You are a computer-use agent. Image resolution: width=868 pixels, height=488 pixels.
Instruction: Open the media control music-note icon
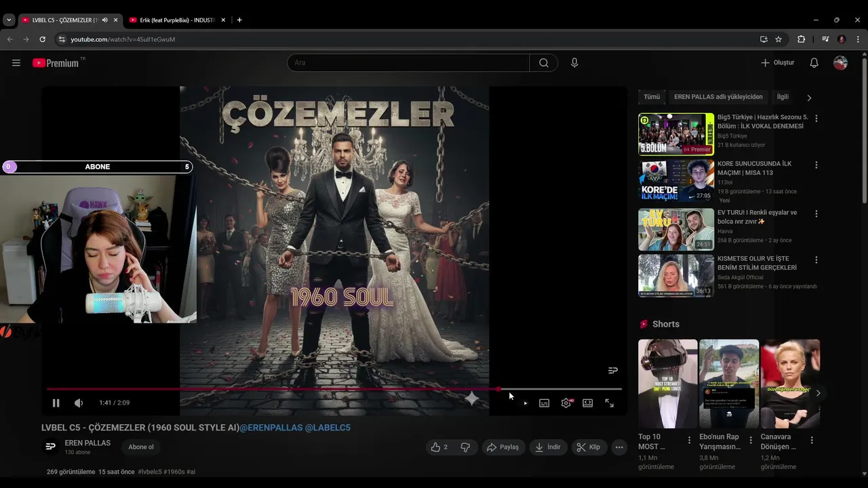click(825, 39)
